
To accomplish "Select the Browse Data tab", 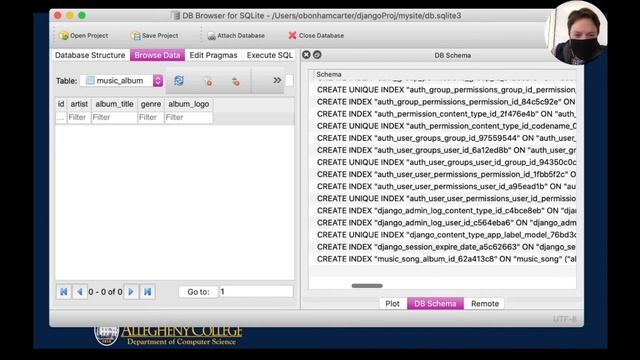I will coord(157,55).
